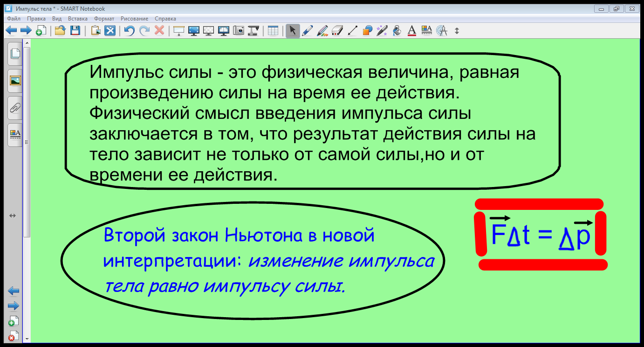Select the Magic Pen tool
The image size is (644, 347).
point(382,31)
